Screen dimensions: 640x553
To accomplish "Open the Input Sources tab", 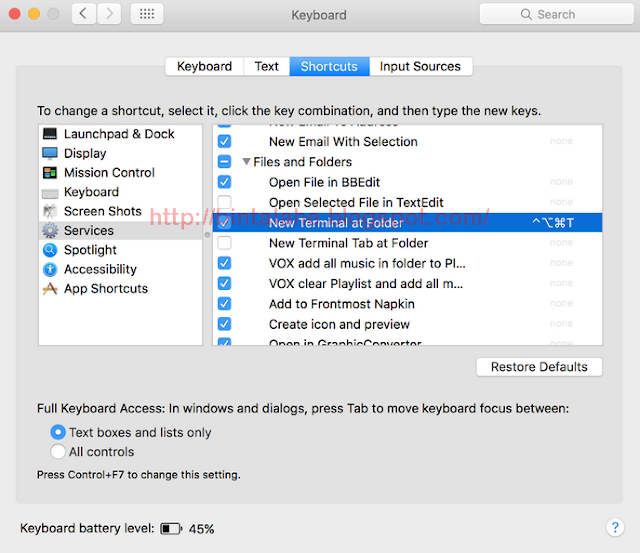I will point(420,66).
